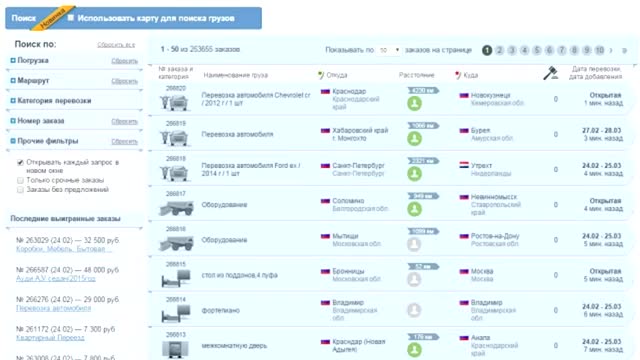This screenshot has width=640, height=360.
Task: Click grey user icon in Бронницы row
Action: pos(414,280)
